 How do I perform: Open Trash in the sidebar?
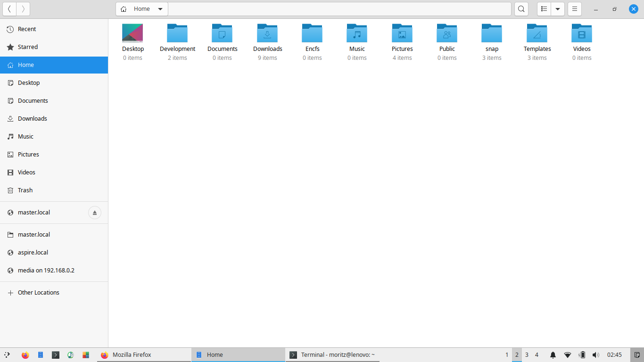point(54,190)
